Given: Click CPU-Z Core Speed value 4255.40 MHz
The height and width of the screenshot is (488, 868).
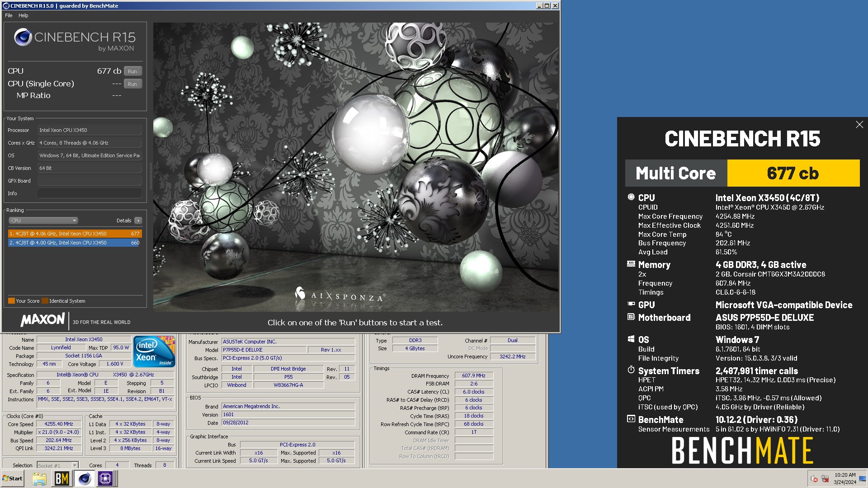Looking at the screenshot, I should click(x=59, y=424).
